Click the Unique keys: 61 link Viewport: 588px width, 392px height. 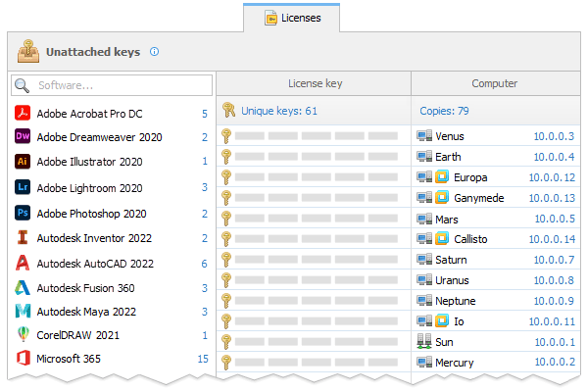coord(279,111)
